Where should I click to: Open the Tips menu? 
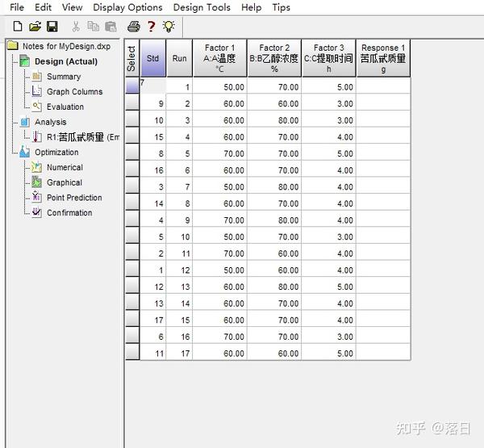point(281,7)
